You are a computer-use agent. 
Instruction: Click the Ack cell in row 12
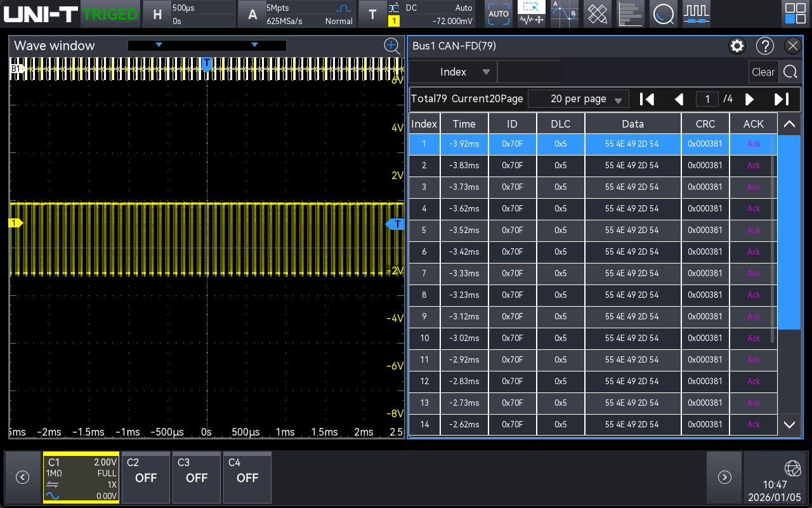click(x=754, y=382)
